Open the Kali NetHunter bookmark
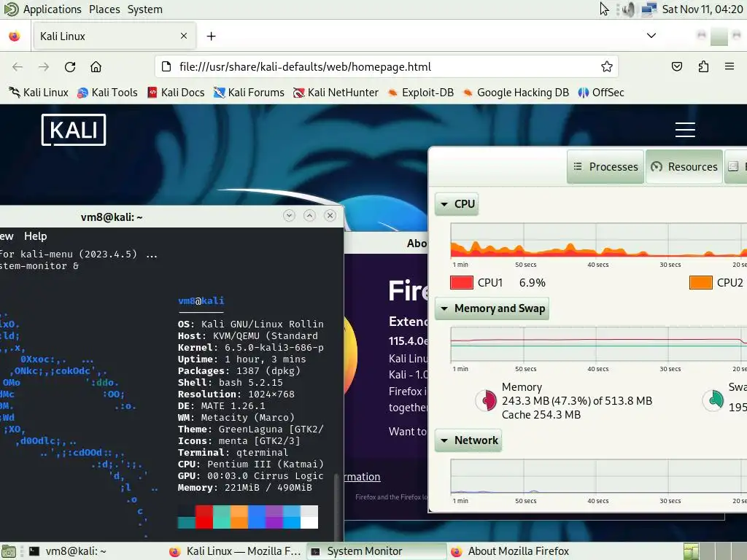 (336, 93)
